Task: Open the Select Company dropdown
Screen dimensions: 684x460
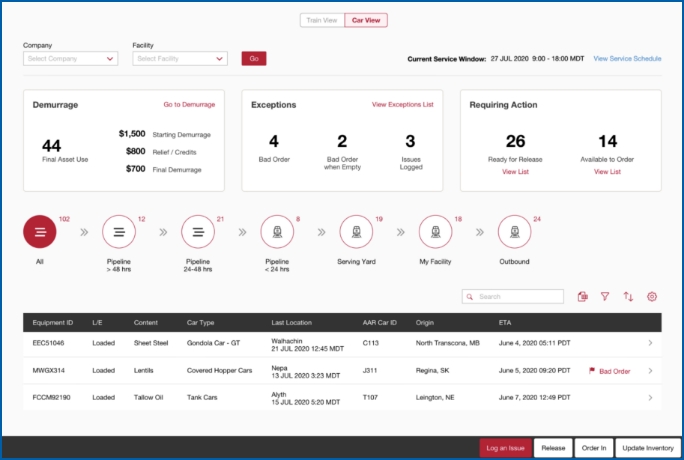Action: click(x=71, y=58)
